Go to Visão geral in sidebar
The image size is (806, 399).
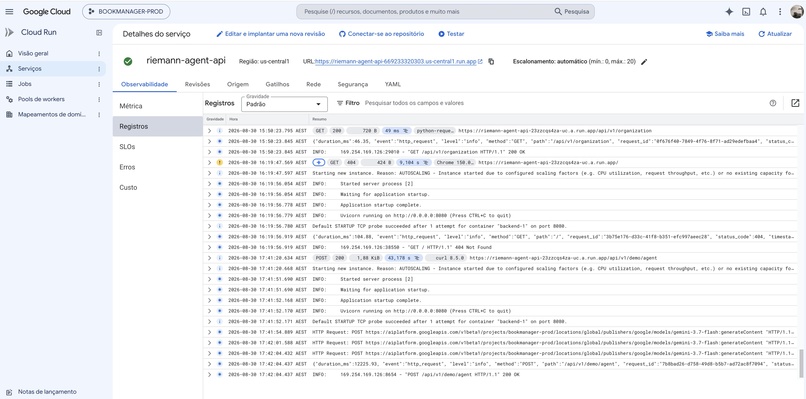(33, 53)
